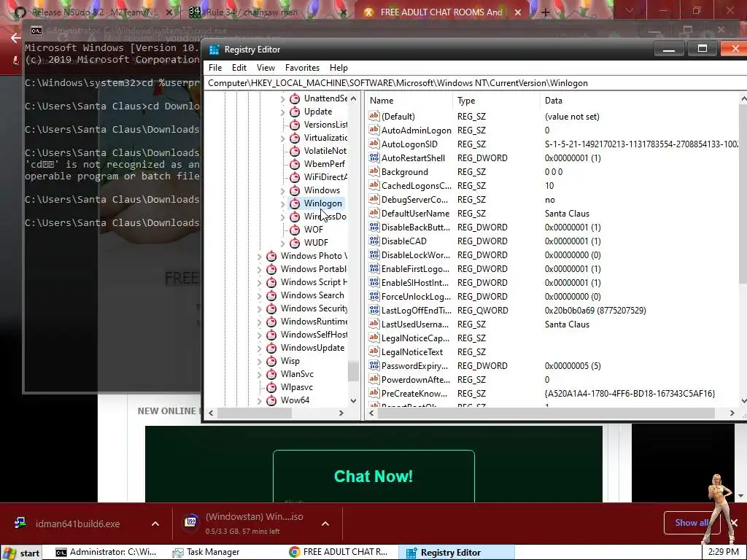Open the idman641build6.exe download options chevron
Image resolution: width=747 pixels, height=560 pixels.
[x=155, y=524]
